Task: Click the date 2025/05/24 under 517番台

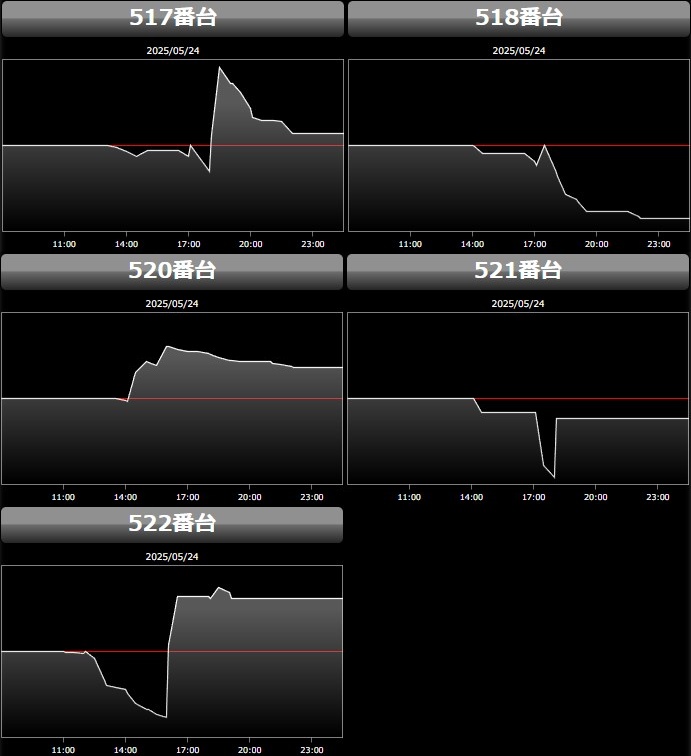Action: coord(172,50)
